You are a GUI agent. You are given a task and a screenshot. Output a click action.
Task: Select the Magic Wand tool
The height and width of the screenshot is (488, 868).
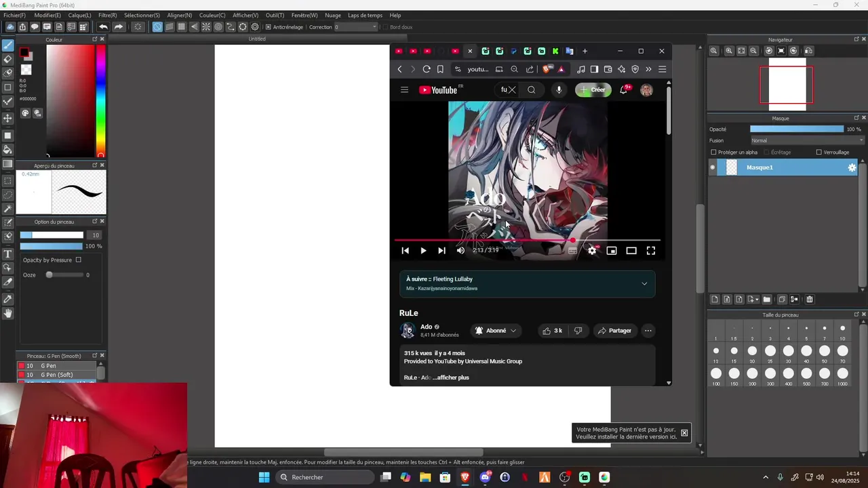point(8,209)
